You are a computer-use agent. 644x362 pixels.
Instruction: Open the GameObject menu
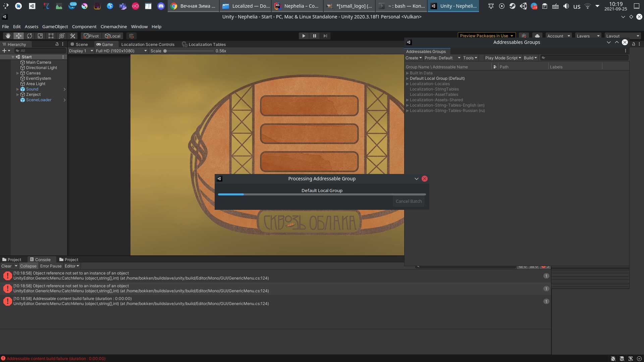[55, 26]
